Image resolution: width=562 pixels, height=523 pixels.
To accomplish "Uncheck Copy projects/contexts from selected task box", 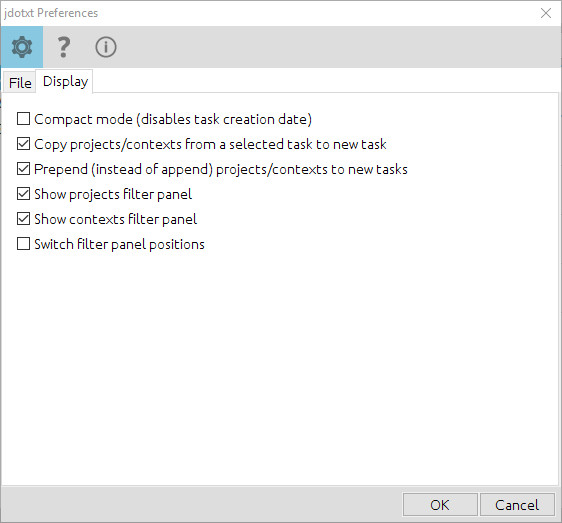I will point(23,144).
